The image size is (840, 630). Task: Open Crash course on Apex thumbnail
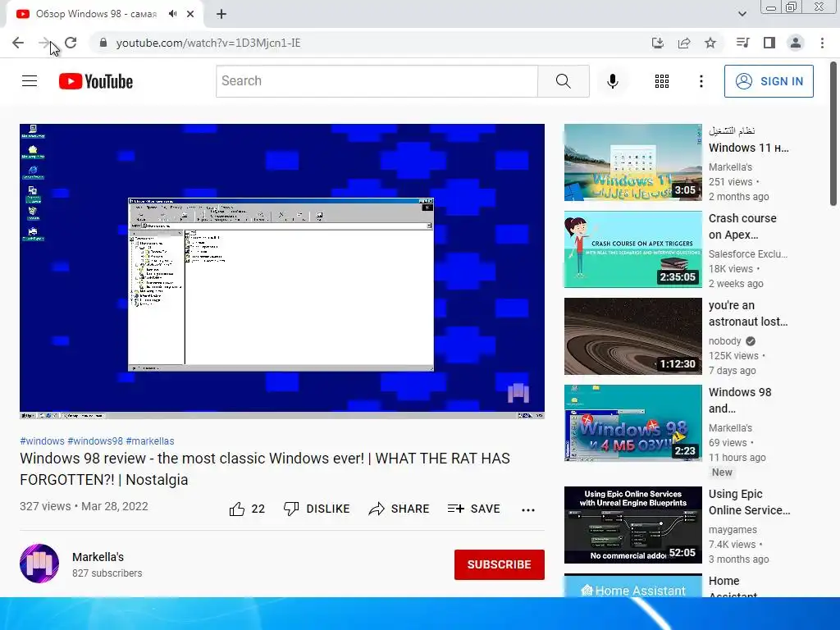pos(632,249)
